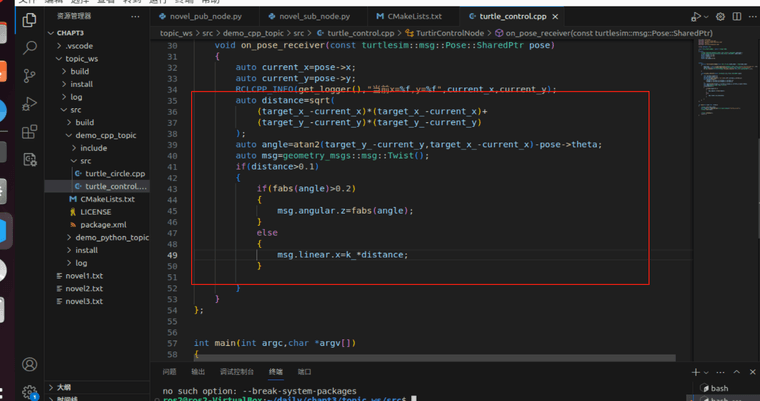Open the Manage gear in activity bar
The height and width of the screenshot is (401, 760).
tap(29, 391)
